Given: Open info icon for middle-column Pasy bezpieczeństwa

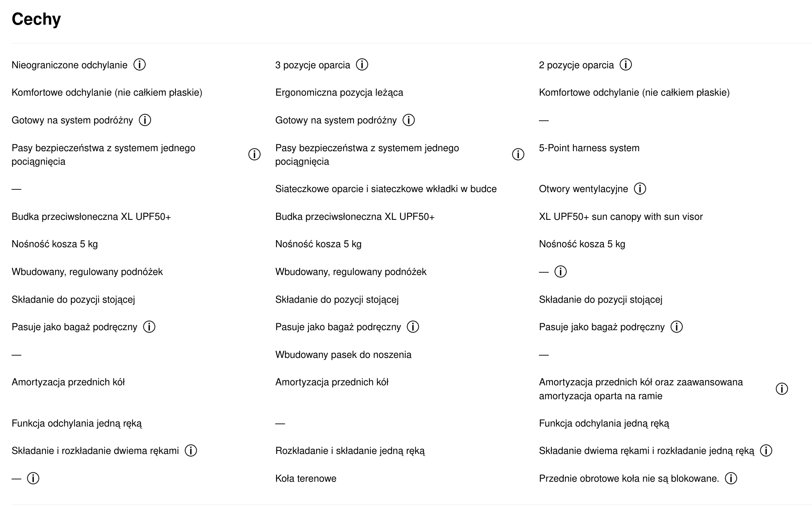Looking at the screenshot, I should click(x=518, y=155).
